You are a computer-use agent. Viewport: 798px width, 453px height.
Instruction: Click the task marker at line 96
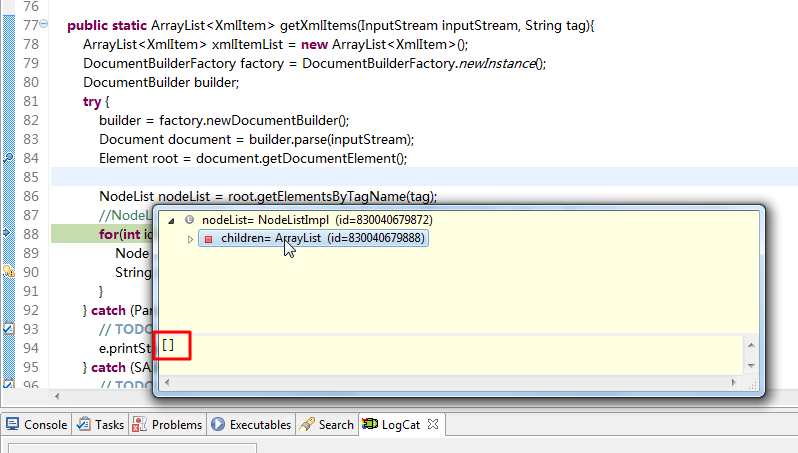click(8, 383)
